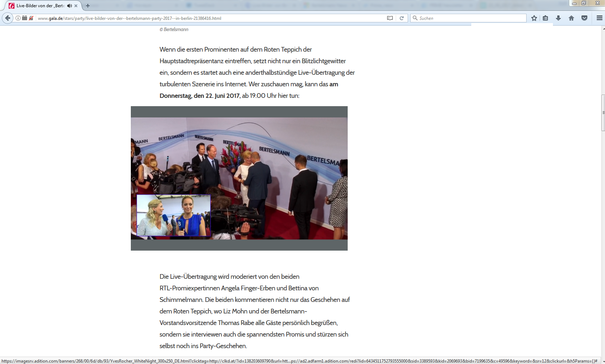Open the Firefox hamburger menu
Viewport: 605px width, 364px height.
point(599,18)
